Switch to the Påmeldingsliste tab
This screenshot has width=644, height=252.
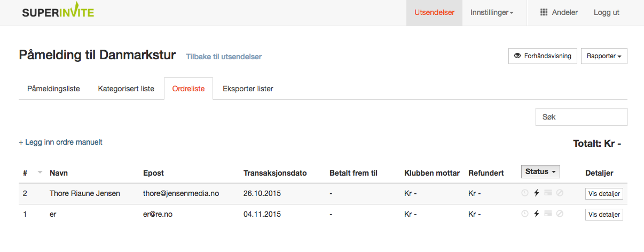[53, 89]
